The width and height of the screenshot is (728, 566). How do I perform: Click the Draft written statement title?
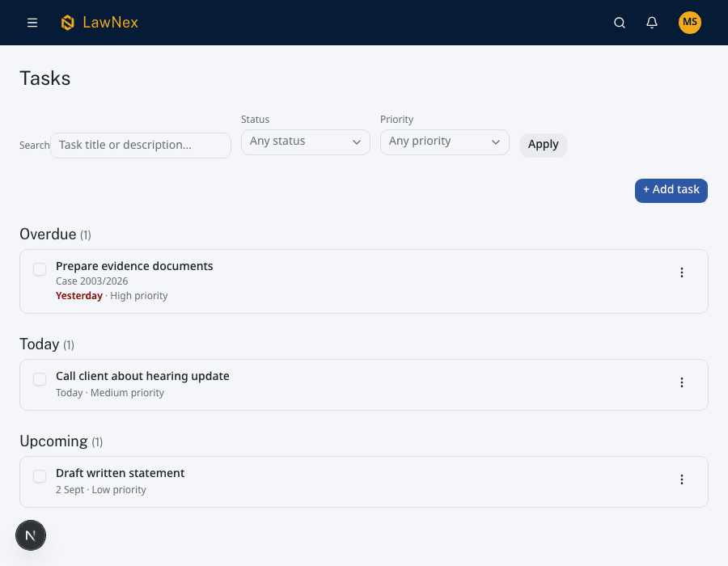pos(121,473)
